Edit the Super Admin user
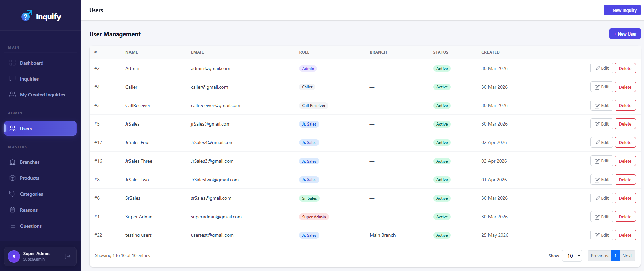644x271 pixels. coord(601,217)
